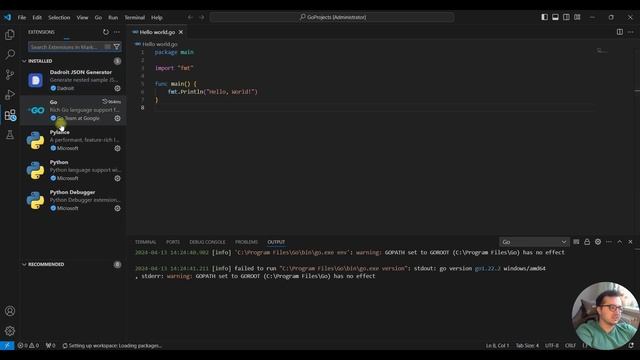The height and width of the screenshot is (360, 640).
Task: Click Tab Size: 4 status item
Action: (x=527, y=346)
